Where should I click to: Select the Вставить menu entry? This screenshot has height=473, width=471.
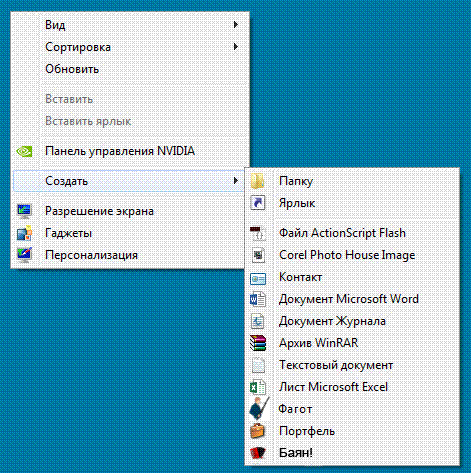[x=130, y=99]
